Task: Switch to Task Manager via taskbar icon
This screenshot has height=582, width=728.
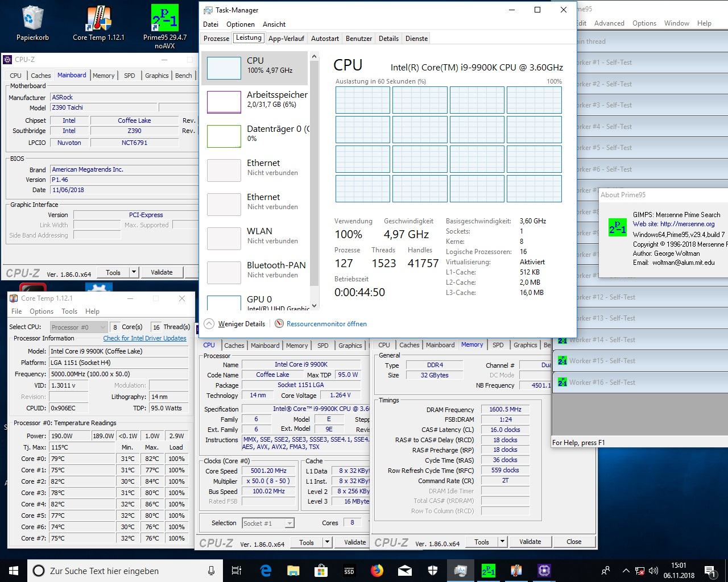Action: click(460, 571)
